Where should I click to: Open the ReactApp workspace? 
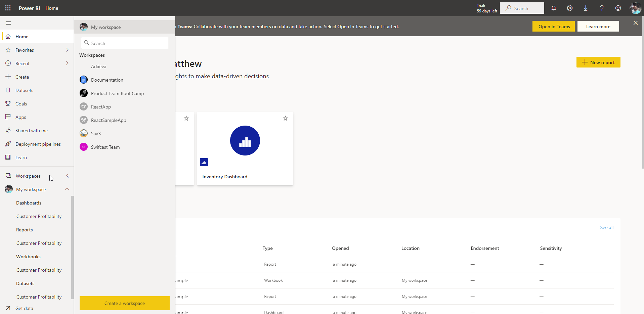tap(125, 107)
